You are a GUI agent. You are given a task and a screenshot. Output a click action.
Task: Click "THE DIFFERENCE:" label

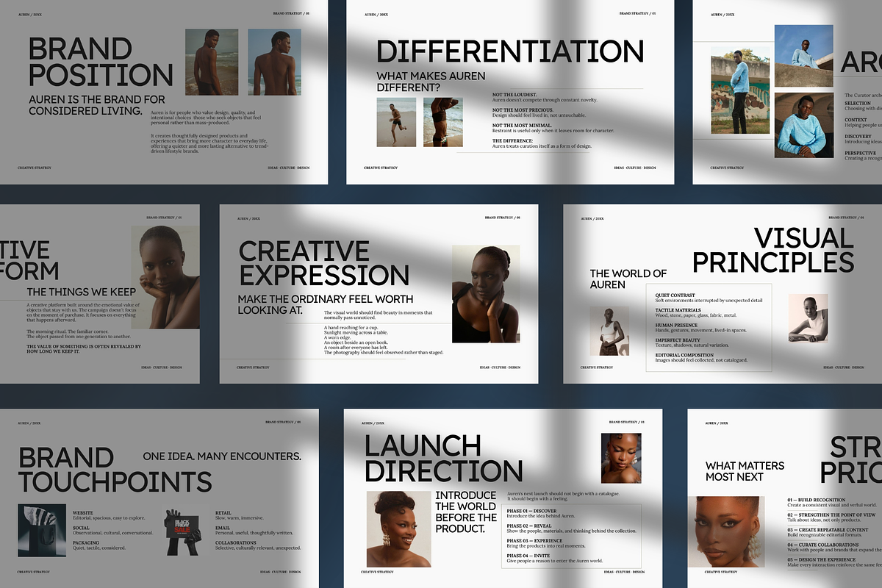pos(512,141)
